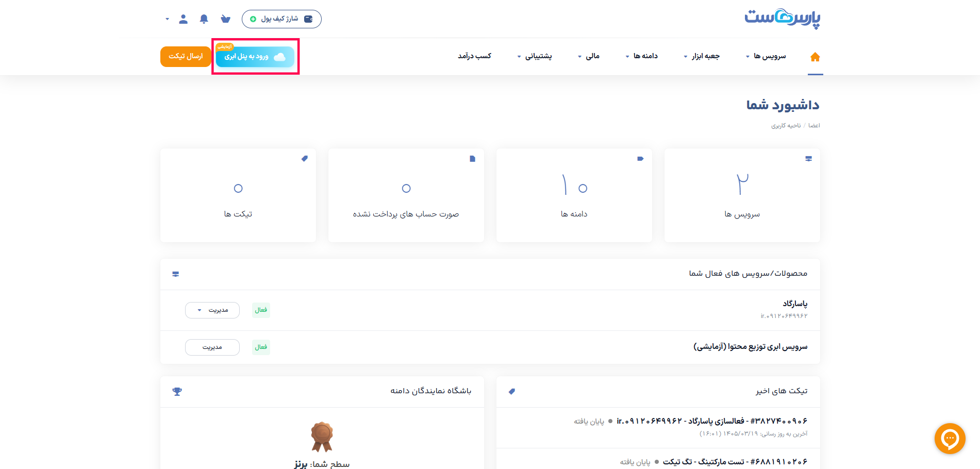Open سرویس ابری توزیع محتوا service
Image resolution: width=980 pixels, height=469 pixels.
click(750, 347)
